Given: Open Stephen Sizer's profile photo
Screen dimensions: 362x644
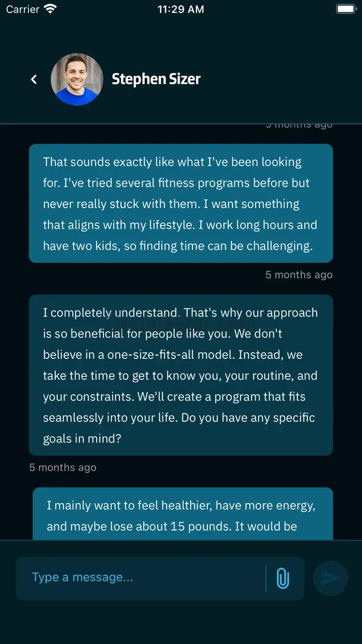Looking at the screenshot, I should tap(77, 79).
